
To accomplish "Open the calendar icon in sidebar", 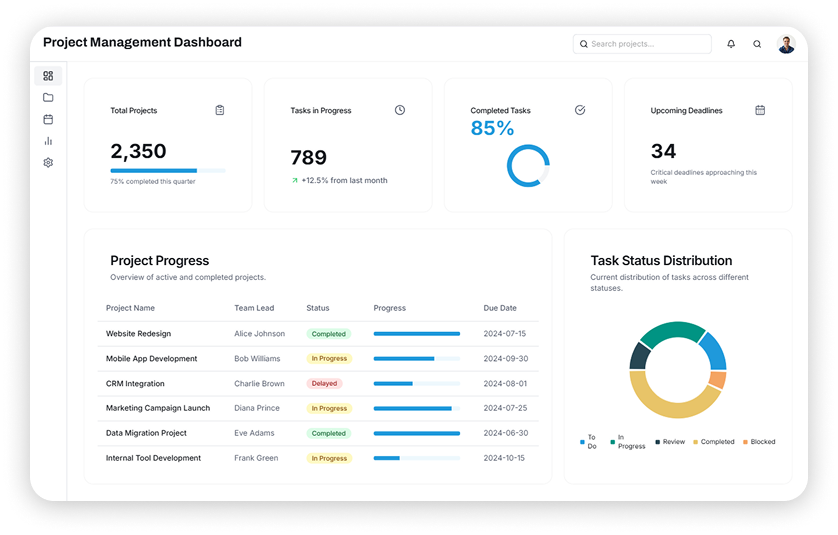I will click(48, 119).
